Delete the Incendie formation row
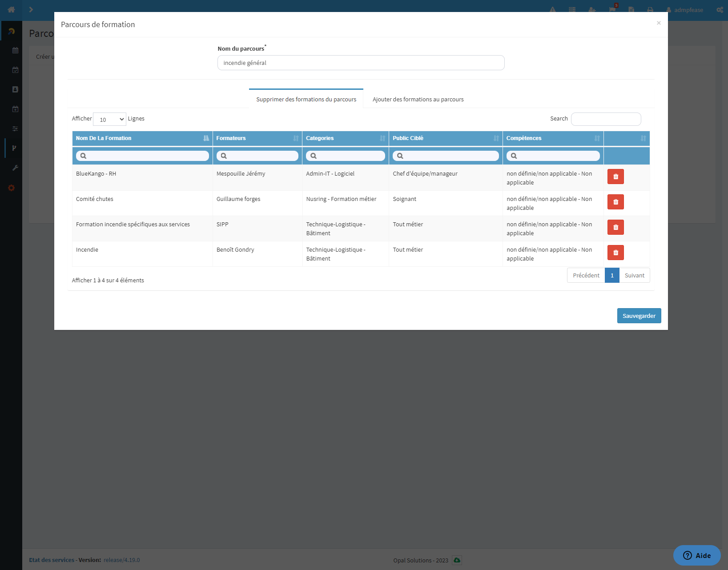Screen dimensions: 728x570 point(615,253)
